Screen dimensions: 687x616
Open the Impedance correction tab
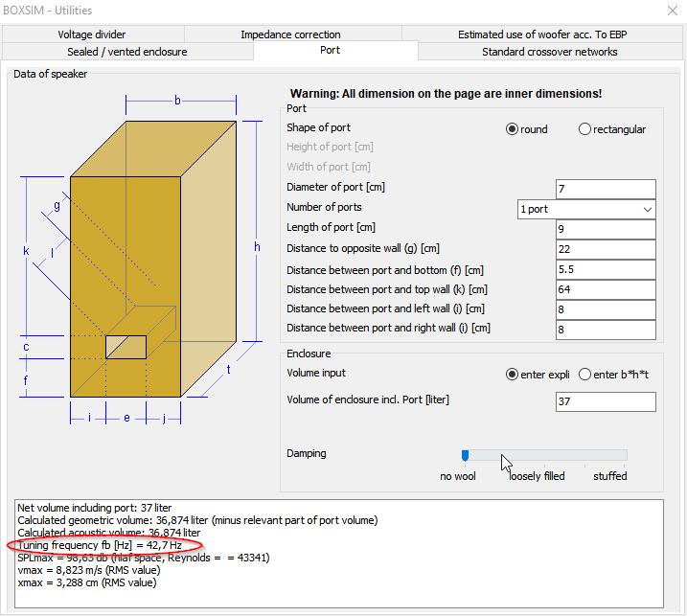[x=290, y=34]
